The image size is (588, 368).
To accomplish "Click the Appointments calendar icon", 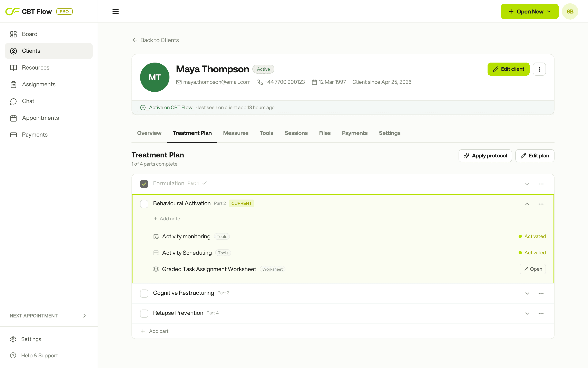I will pyautogui.click(x=13, y=118).
